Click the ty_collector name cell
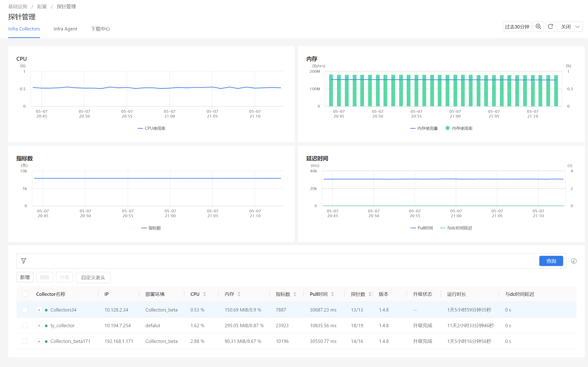Image resolution: width=588 pixels, height=367 pixels. 62,326
